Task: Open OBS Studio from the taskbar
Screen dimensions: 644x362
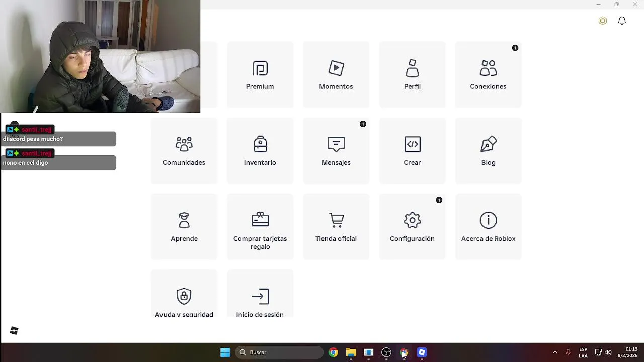Action: click(386, 352)
